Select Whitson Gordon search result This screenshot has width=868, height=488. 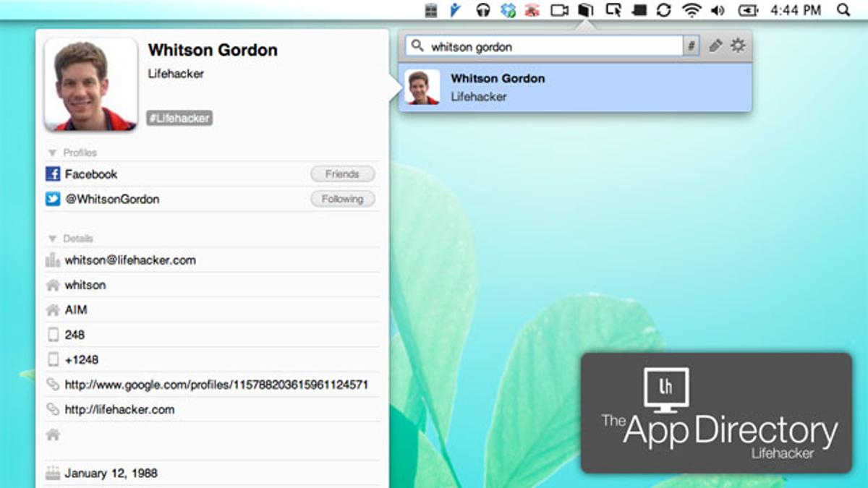(x=574, y=87)
